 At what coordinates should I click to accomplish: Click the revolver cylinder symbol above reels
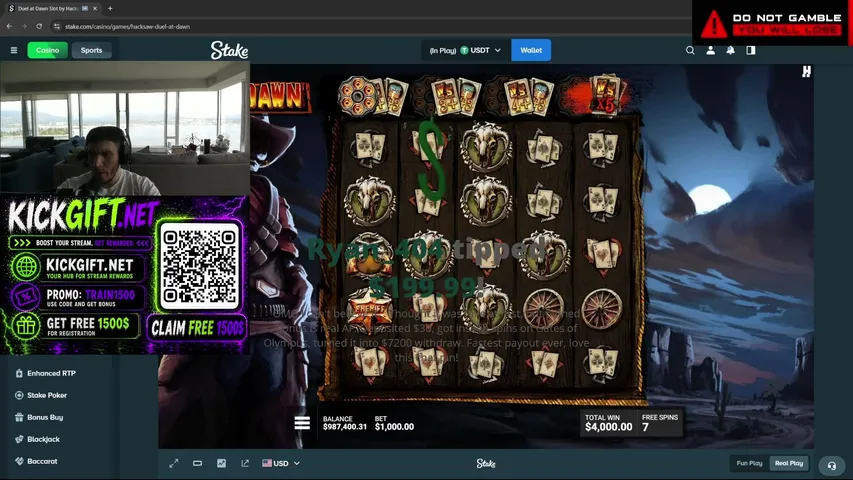357,96
